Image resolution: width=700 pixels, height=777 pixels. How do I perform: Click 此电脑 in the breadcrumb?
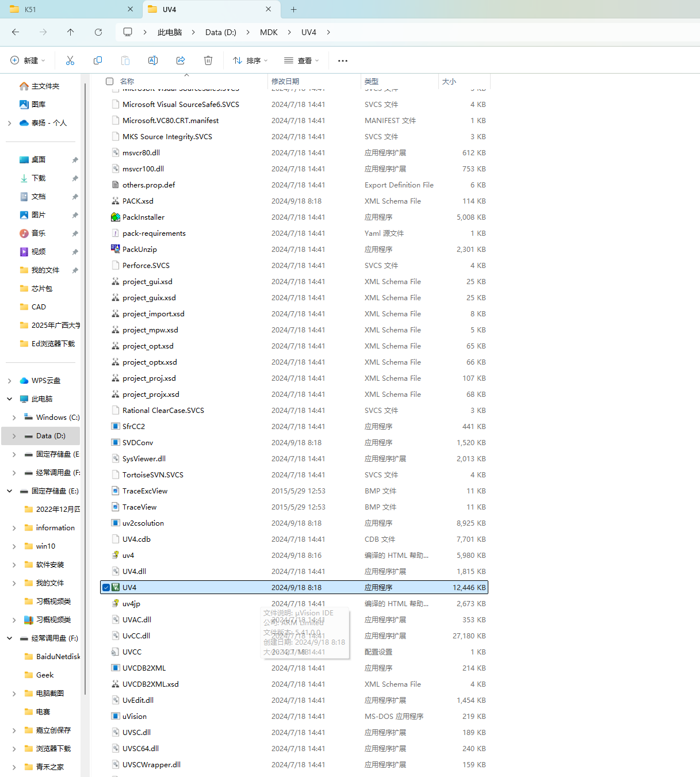point(170,32)
